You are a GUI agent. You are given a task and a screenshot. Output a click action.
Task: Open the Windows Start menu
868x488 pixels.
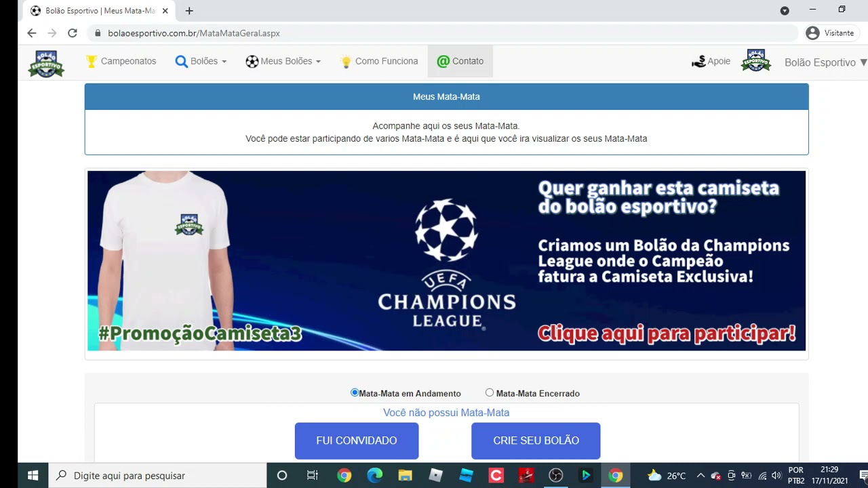point(33,476)
